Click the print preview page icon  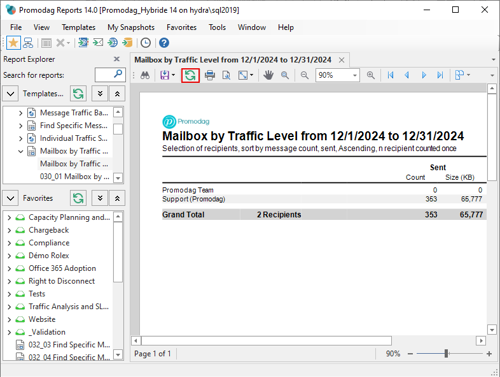click(x=226, y=75)
